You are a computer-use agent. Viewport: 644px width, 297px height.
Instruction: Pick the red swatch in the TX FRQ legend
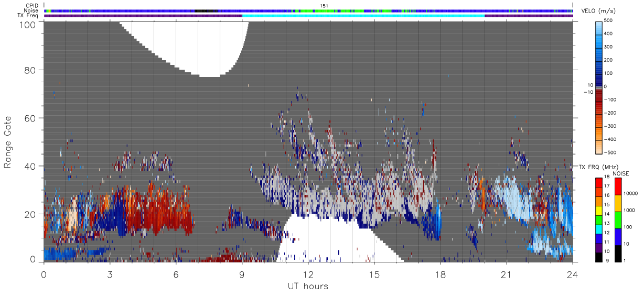[598, 183]
